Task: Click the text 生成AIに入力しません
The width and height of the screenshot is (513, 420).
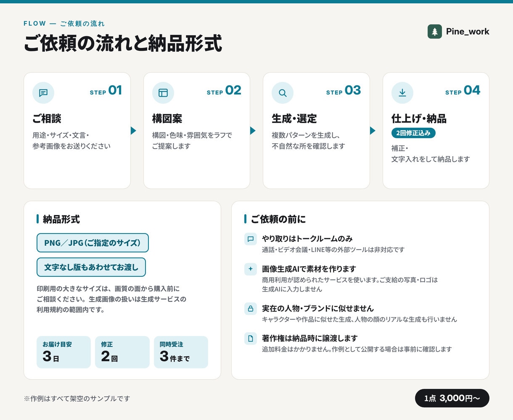Action: tap(292, 289)
